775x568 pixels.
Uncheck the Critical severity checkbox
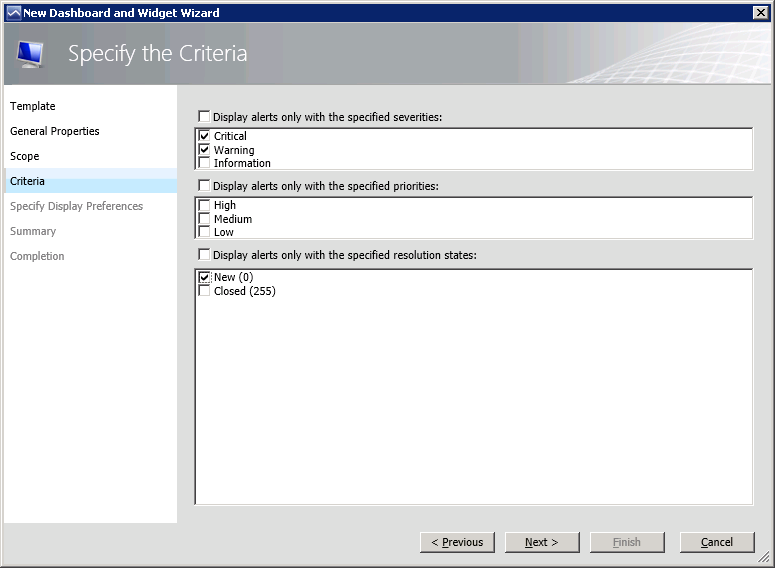pyautogui.click(x=205, y=136)
